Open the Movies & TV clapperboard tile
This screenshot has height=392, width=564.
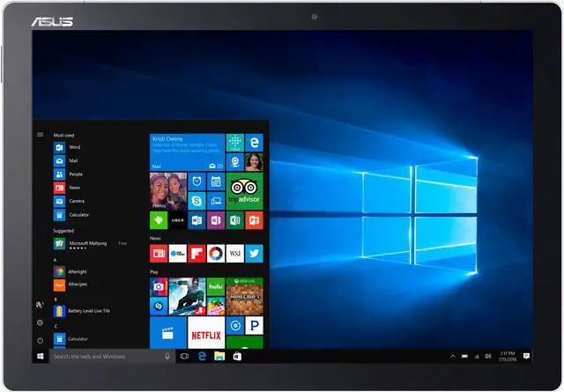coord(168,333)
